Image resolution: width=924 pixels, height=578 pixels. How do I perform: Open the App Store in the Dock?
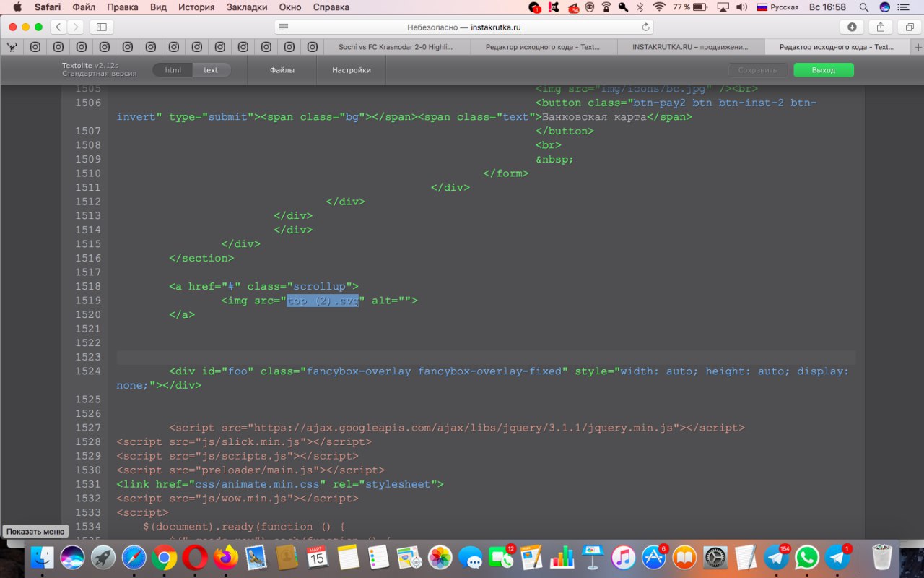click(x=654, y=558)
